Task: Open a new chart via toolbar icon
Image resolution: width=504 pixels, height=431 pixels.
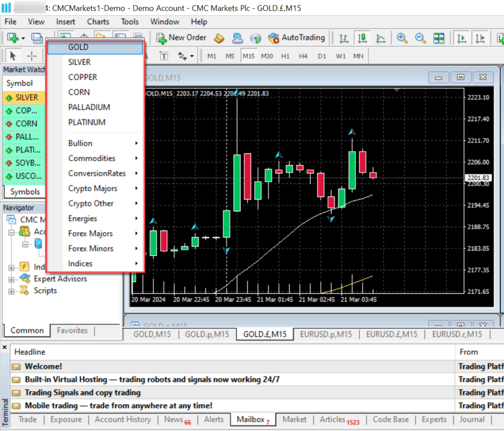Action: (12, 38)
